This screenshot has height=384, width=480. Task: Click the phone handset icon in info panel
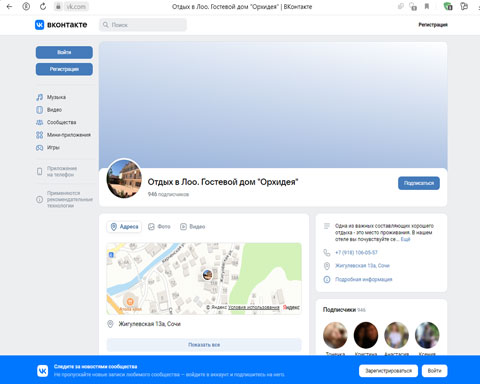click(327, 253)
